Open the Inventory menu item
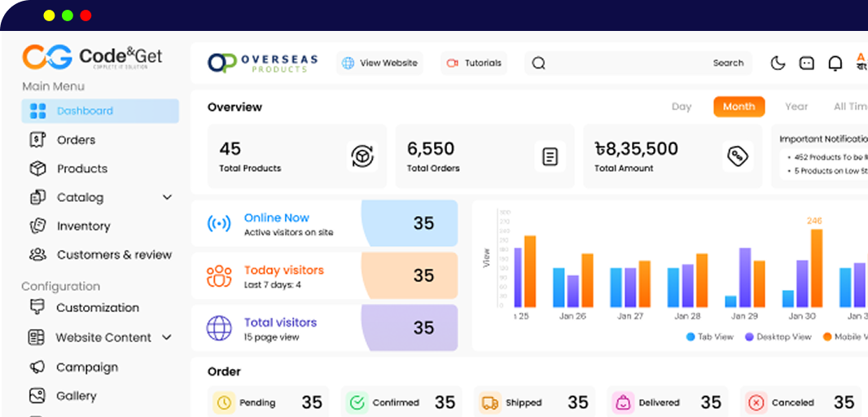This screenshot has width=868, height=417. point(84,226)
